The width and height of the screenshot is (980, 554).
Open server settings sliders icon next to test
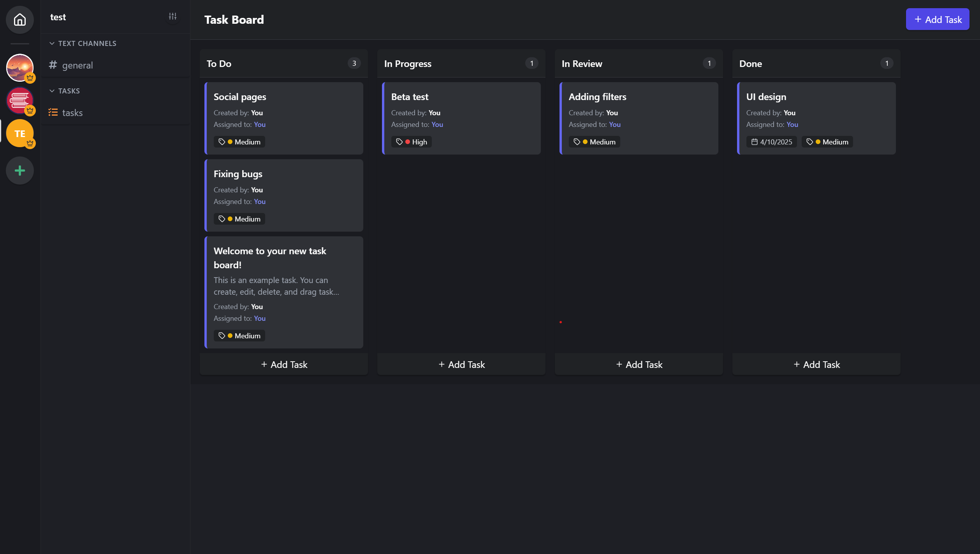tap(172, 16)
